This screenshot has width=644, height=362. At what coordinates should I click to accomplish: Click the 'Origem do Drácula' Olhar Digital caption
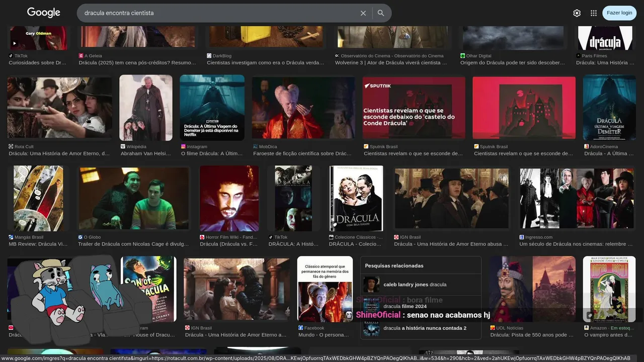click(x=513, y=63)
